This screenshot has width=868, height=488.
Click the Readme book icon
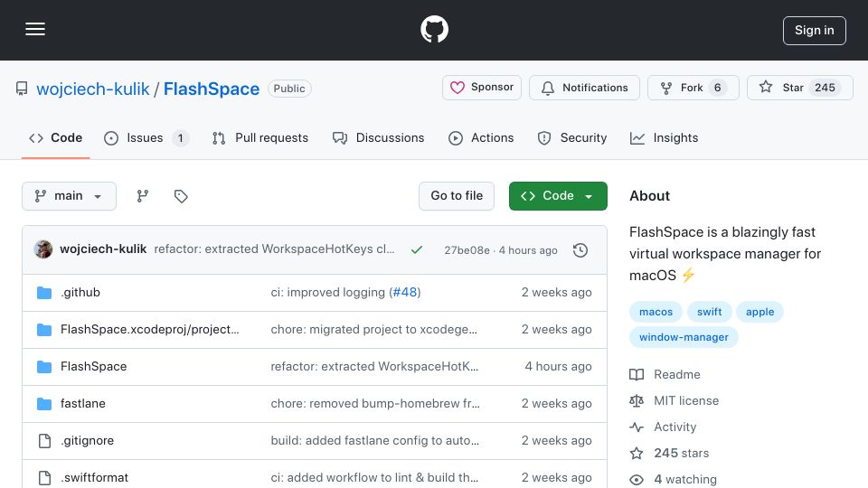[637, 374]
